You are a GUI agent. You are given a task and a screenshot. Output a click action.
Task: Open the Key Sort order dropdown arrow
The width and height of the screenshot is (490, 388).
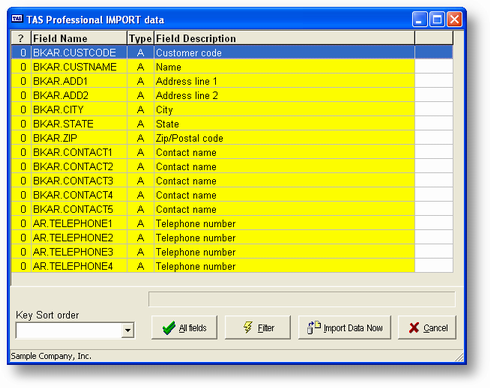[x=128, y=330]
